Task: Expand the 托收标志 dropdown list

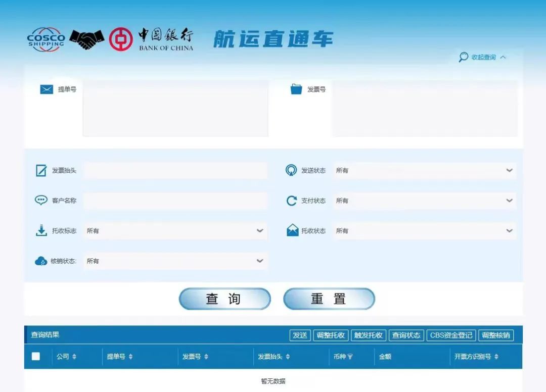Action: click(175, 231)
